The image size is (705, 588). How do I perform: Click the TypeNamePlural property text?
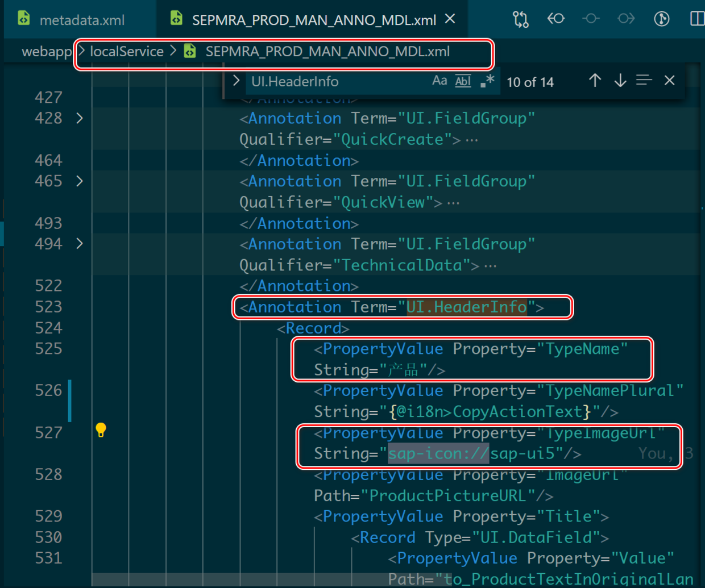click(x=609, y=391)
